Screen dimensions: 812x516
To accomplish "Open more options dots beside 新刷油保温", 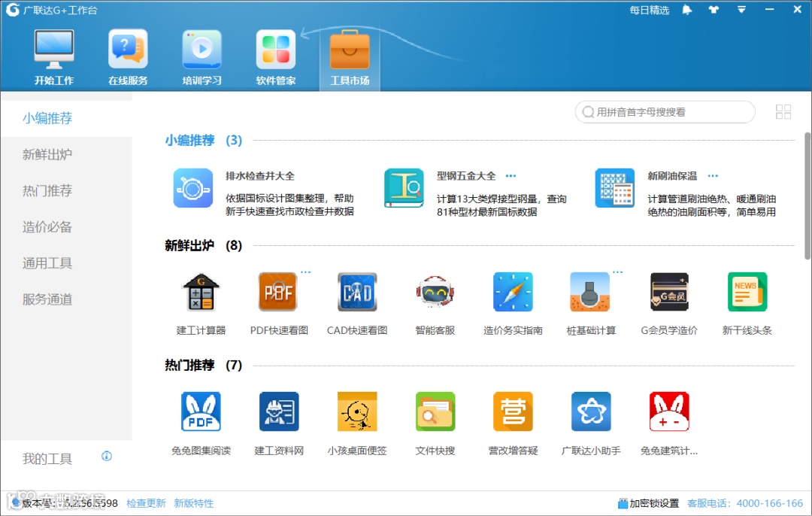I will coord(713,175).
